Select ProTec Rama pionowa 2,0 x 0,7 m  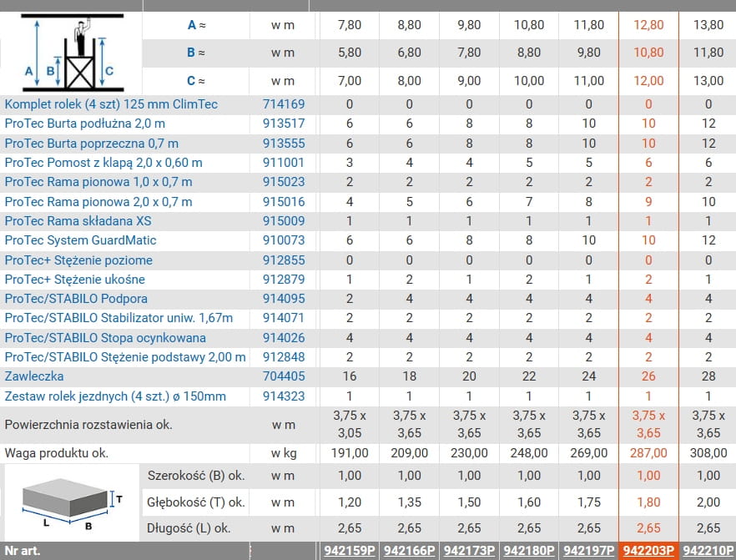coord(98,201)
